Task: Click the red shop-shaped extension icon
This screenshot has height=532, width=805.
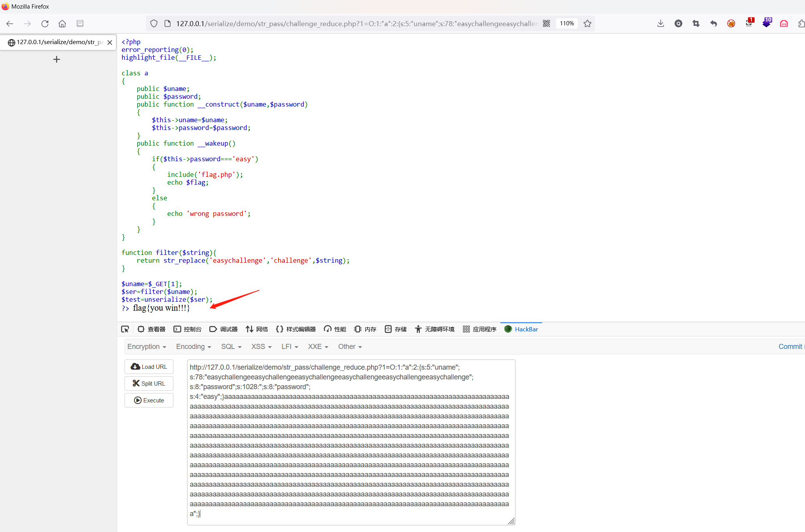Action: [x=784, y=24]
